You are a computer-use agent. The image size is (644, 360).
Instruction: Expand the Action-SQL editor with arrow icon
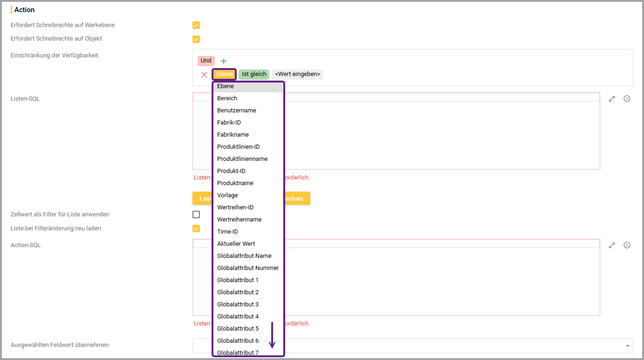click(612, 245)
